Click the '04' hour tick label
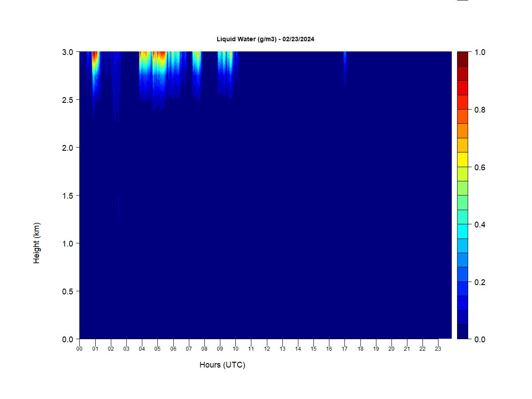 tap(142, 349)
